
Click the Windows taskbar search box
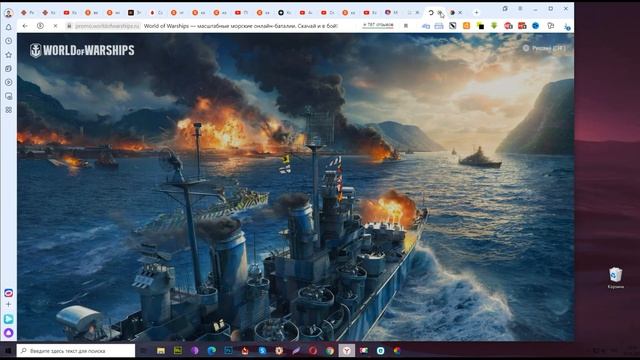click(x=76, y=351)
